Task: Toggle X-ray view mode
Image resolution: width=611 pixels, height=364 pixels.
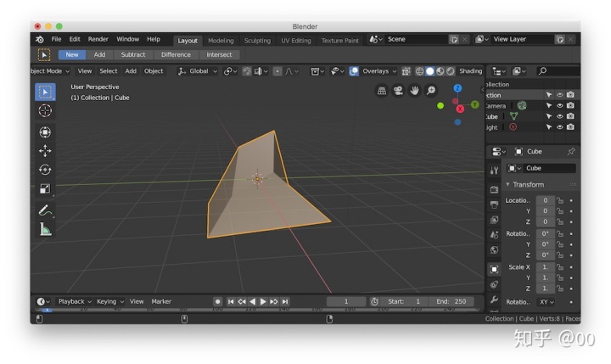Action: (x=406, y=71)
